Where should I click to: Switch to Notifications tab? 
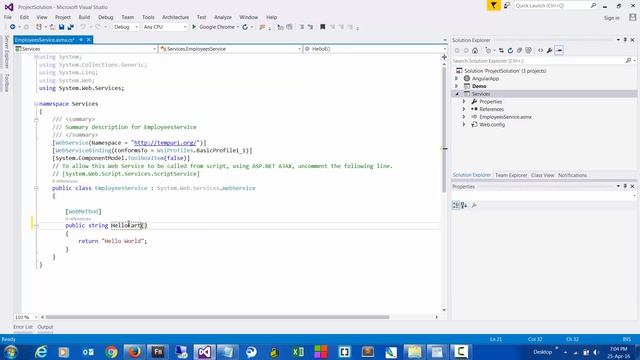pos(572,175)
